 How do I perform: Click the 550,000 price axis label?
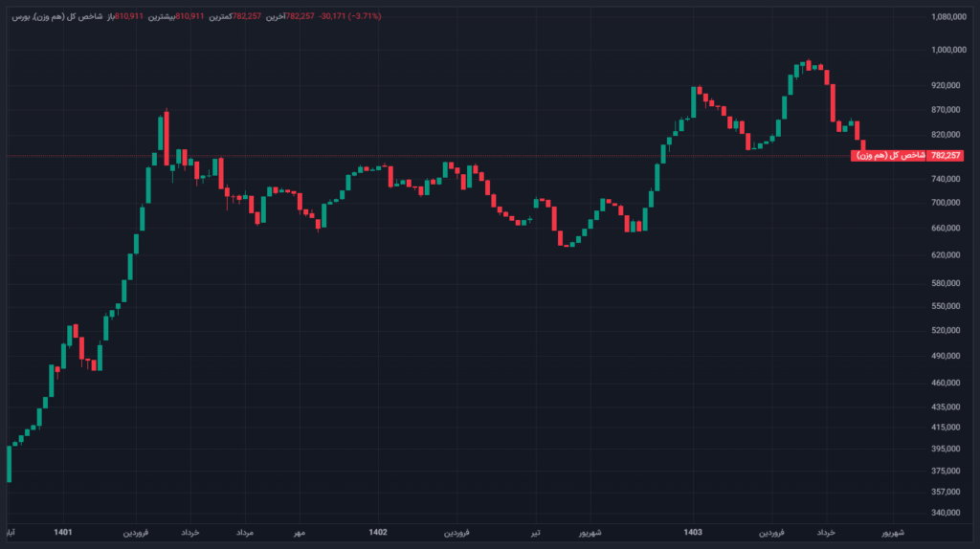(946, 307)
